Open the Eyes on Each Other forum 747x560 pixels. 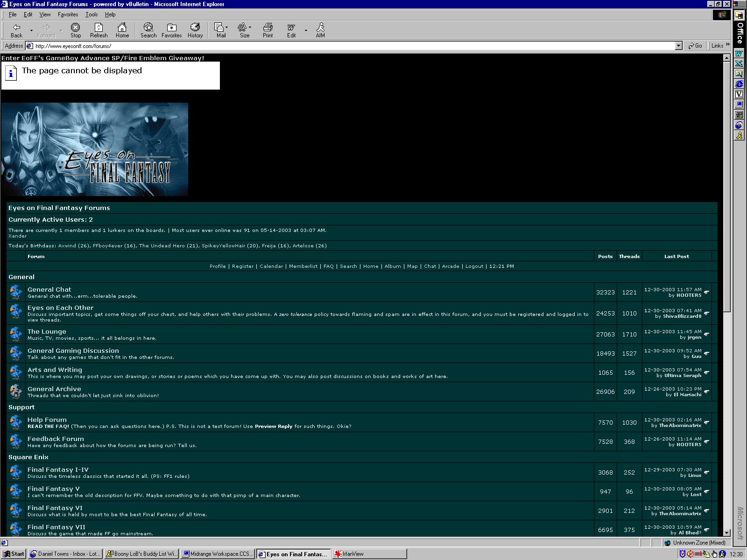click(60, 308)
